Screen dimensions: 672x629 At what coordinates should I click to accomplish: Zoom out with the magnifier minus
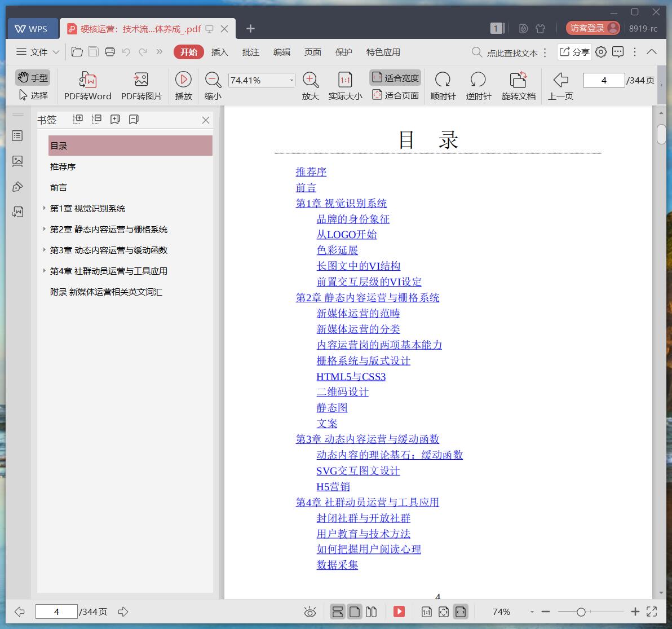click(x=213, y=86)
